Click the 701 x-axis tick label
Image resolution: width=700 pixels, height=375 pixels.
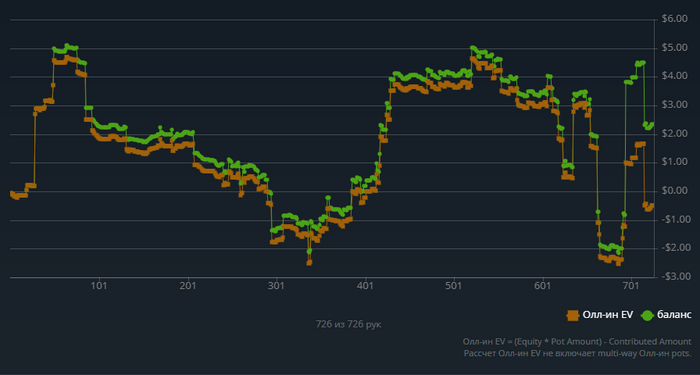631,286
